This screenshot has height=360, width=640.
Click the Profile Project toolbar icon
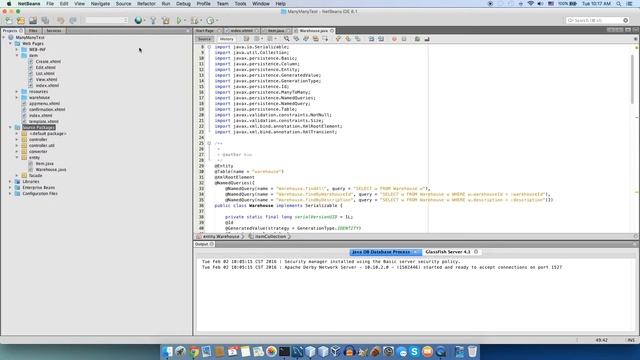(210, 20)
